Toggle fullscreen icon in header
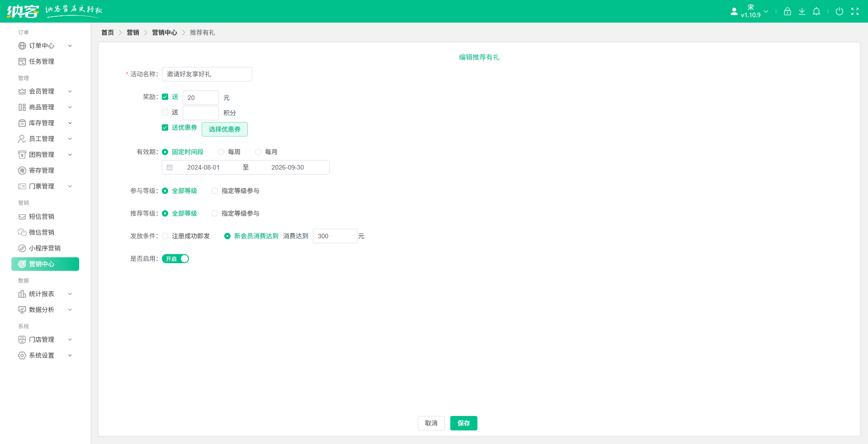 [x=854, y=11]
